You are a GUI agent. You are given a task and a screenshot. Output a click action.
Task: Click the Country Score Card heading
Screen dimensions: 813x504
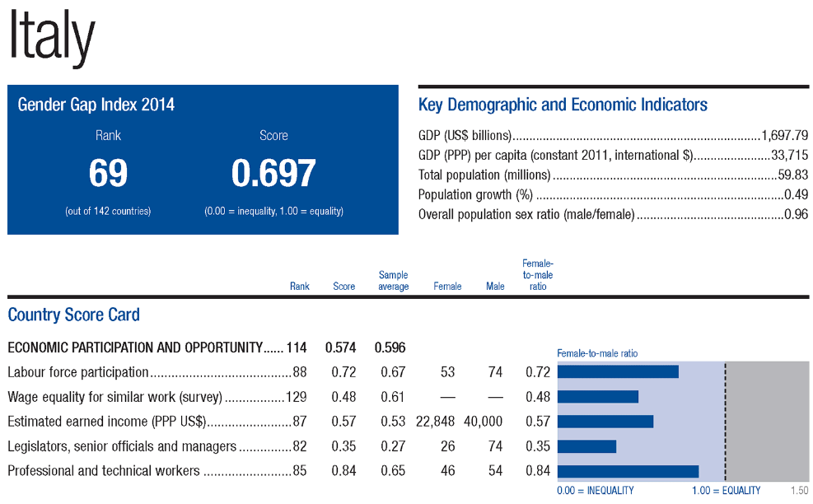pos(73,315)
